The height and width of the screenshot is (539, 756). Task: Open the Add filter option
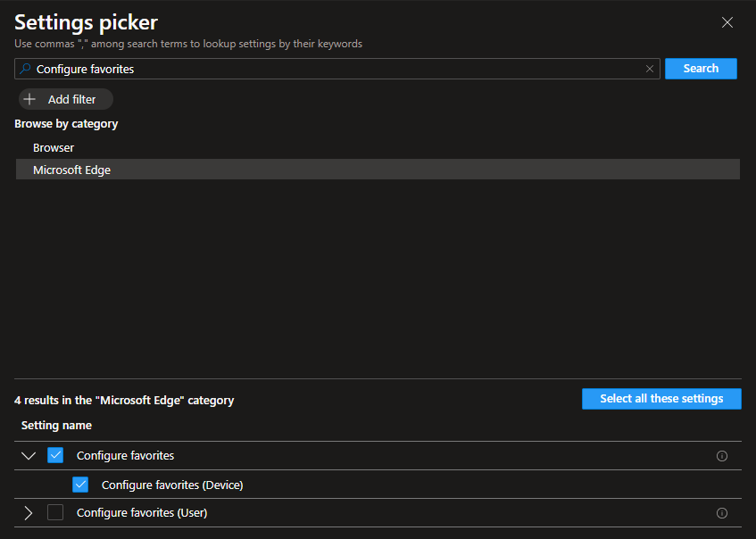tap(65, 99)
